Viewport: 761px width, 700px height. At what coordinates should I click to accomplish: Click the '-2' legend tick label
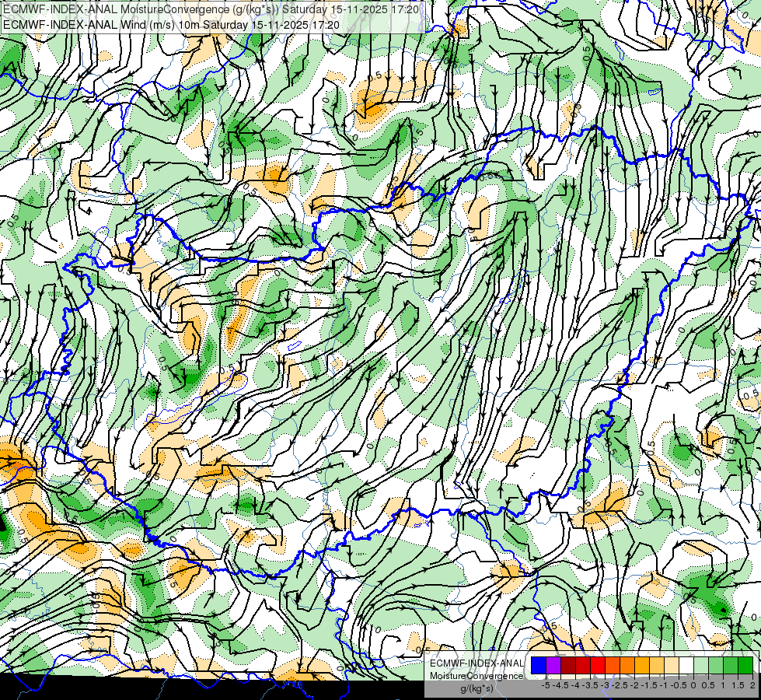tap(635, 685)
